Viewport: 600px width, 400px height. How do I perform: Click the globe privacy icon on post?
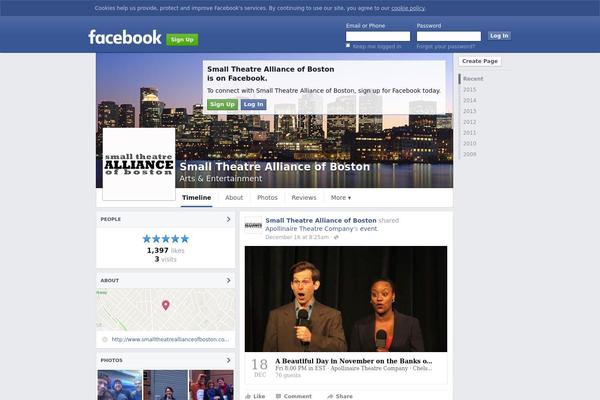point(336,237)
